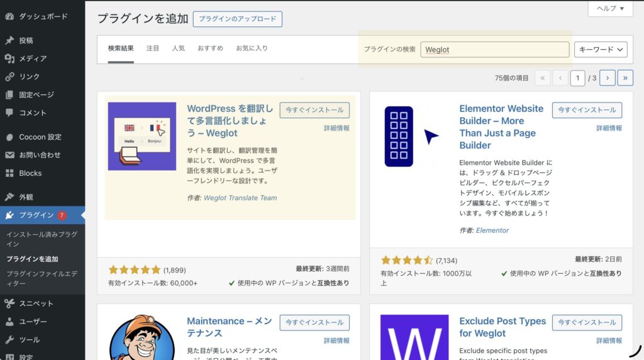
Task: Expand the Help dropdown tab
Action: tap(610, 8)
